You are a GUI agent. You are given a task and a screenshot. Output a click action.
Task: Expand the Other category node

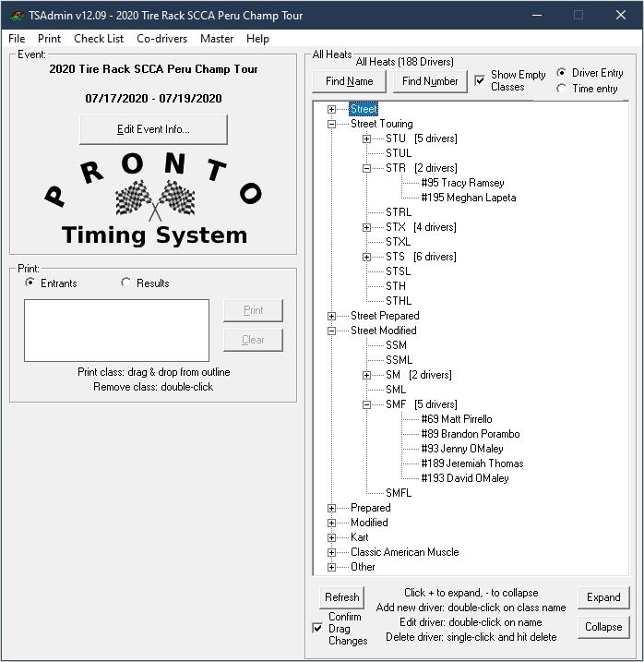332,568
